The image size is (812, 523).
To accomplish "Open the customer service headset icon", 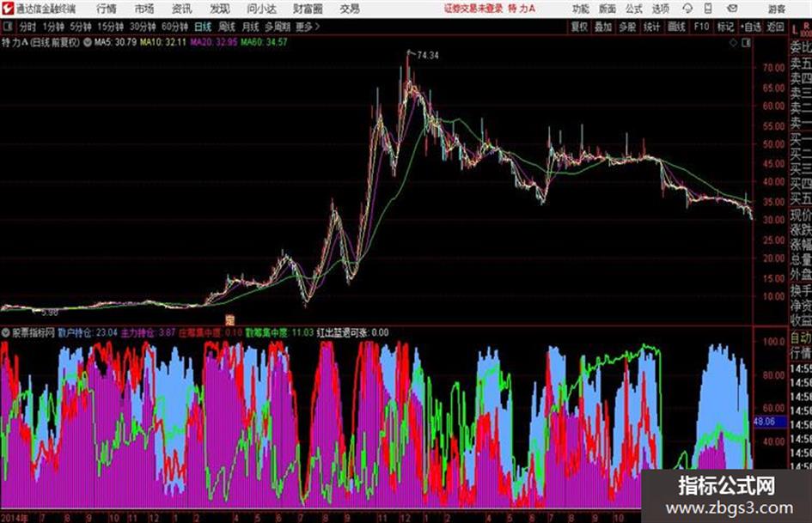I will 687,9.
